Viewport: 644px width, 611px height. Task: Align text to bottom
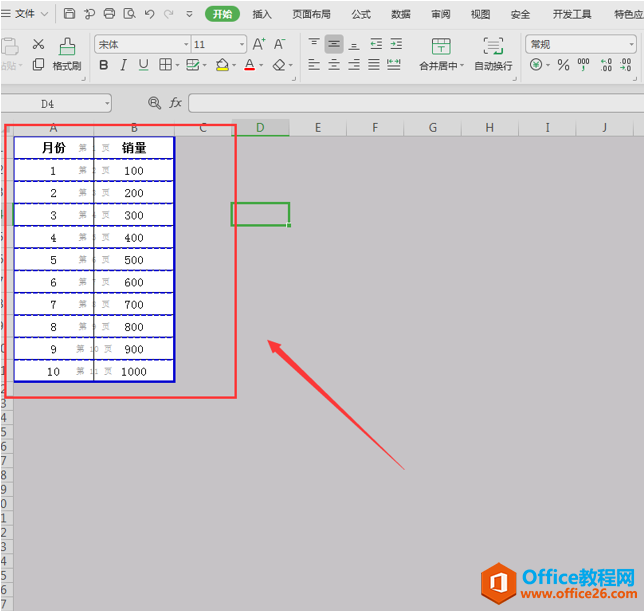354,44
